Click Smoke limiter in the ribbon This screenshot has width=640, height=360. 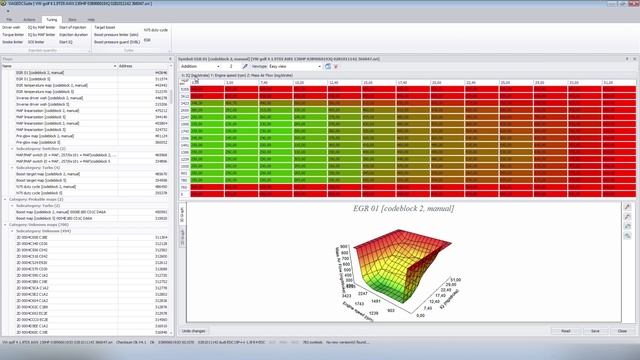pyautogui.click(x=13, y=42)
